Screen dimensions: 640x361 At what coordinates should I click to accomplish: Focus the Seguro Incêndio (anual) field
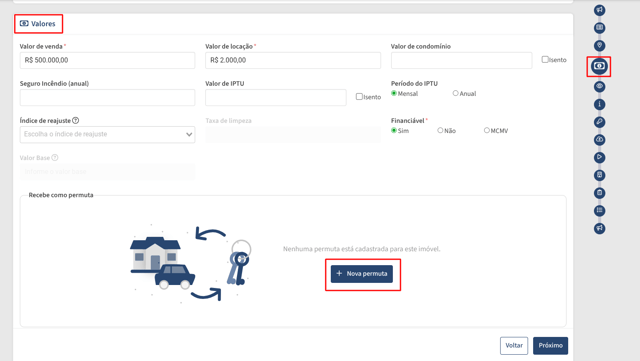(x=107, y=97)
